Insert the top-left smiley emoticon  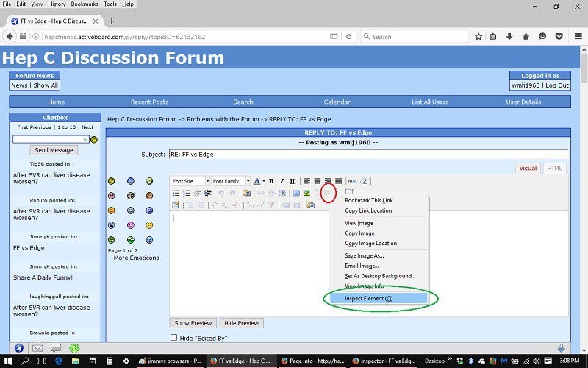pos(111,181)
